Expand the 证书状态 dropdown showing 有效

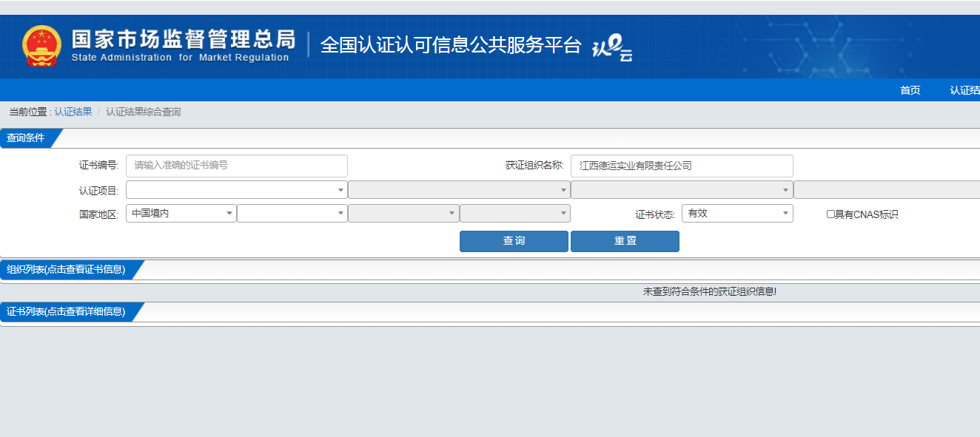click(x=737, y=213)
